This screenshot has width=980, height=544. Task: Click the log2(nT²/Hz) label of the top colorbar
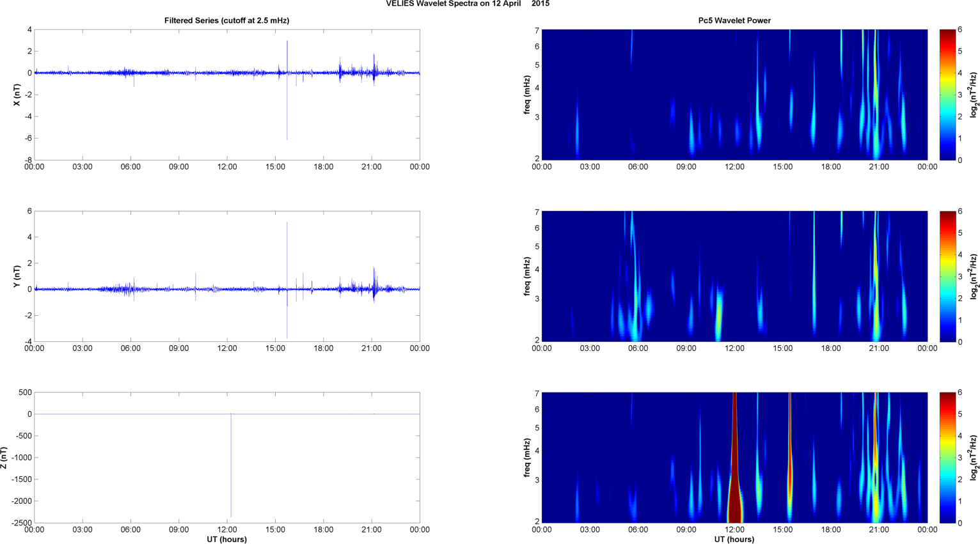point(974,95)
